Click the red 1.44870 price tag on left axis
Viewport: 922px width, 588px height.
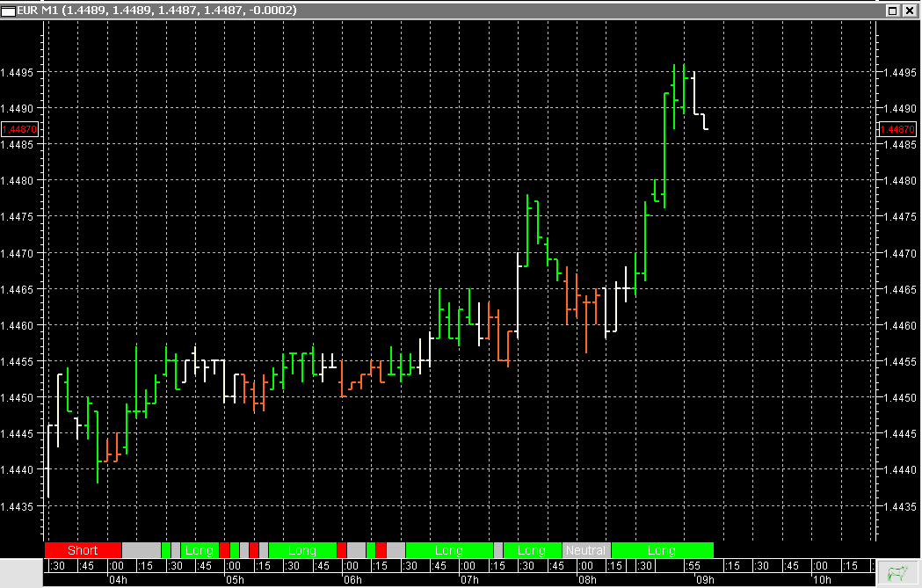click(x=20, y=129)
